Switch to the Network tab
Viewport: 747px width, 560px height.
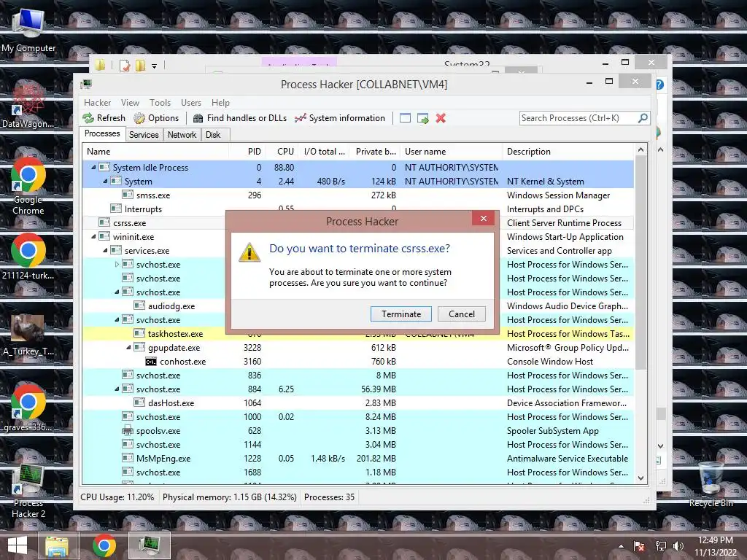point(182,135)
